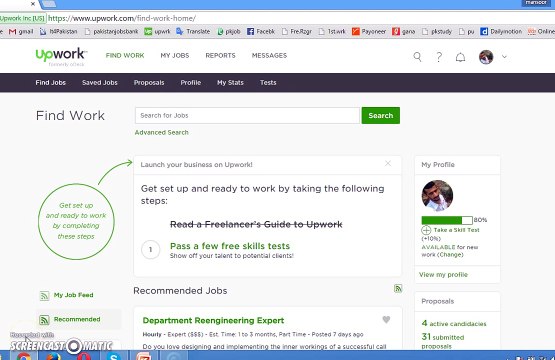Select MY JOBS in top navigation
Image resolution: width=555 pixels, height=360 pixels.
point(175,56)
